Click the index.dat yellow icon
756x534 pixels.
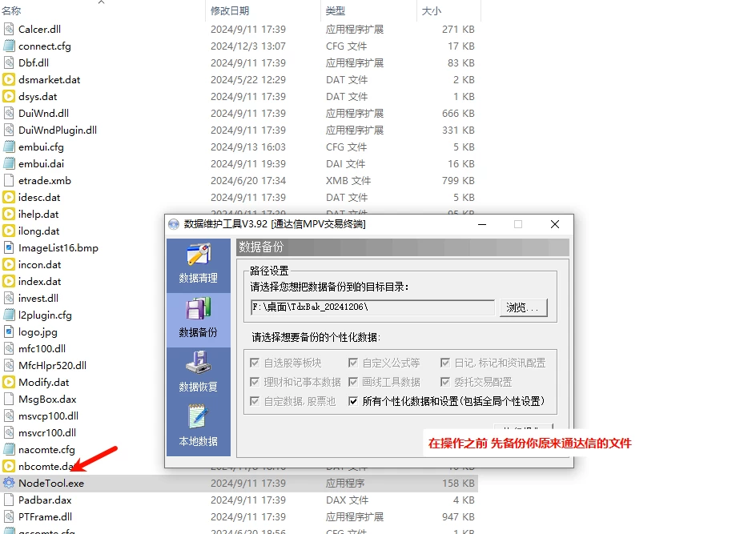pyautogui.click(x=9, y=281)
